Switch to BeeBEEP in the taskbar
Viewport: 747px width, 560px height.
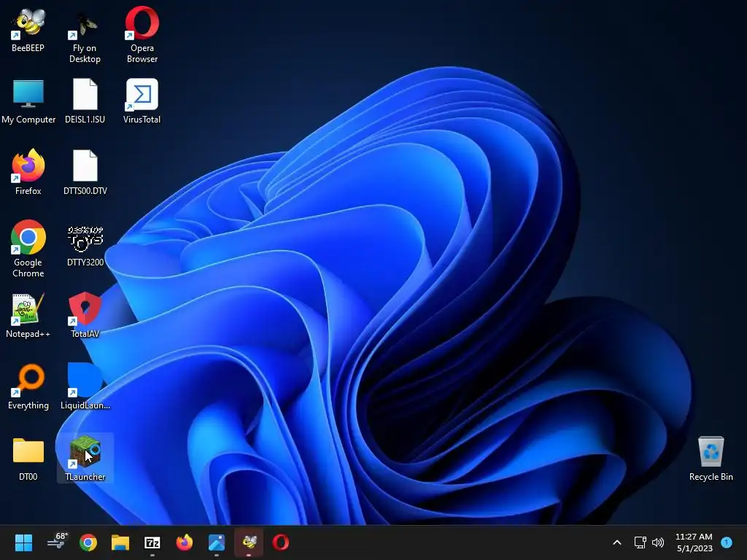tap(249, 542)
